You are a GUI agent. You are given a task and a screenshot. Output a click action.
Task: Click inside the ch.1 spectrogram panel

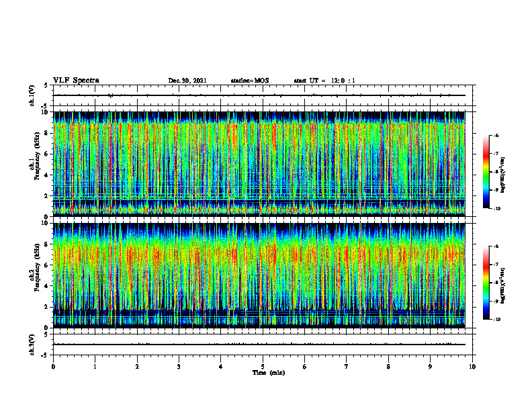[x=259, y=164]
